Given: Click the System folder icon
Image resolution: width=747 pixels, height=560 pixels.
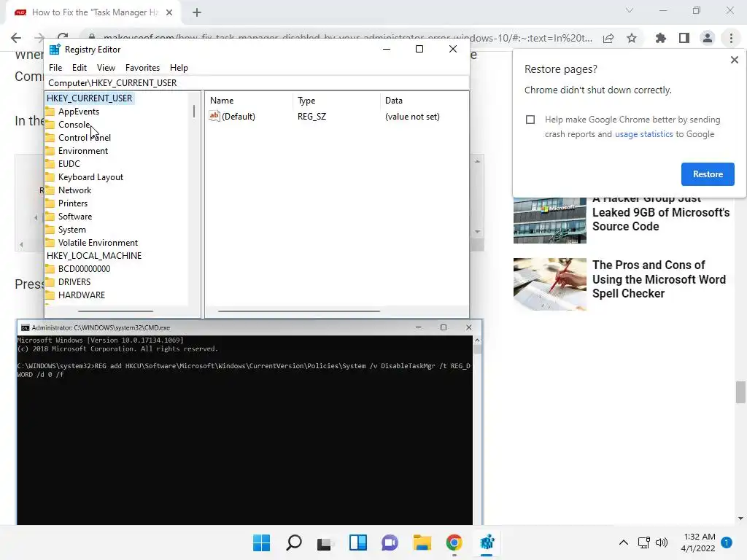Looking at the screenshot, I should (x=50, y=230).
